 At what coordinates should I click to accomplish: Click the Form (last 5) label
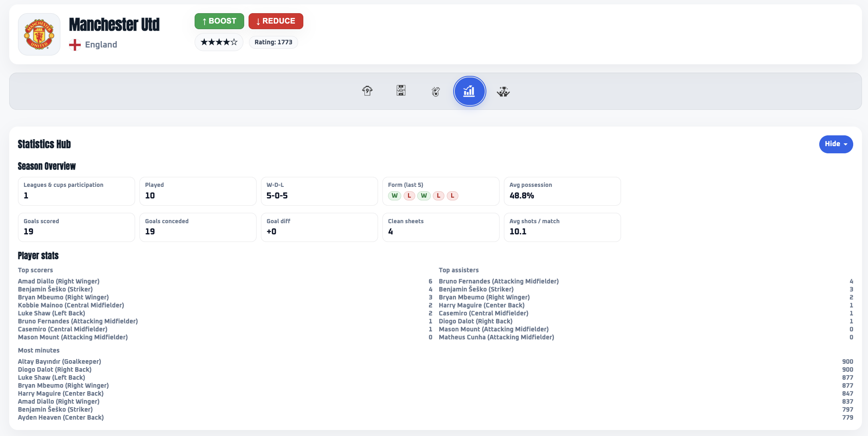(406, 185)
